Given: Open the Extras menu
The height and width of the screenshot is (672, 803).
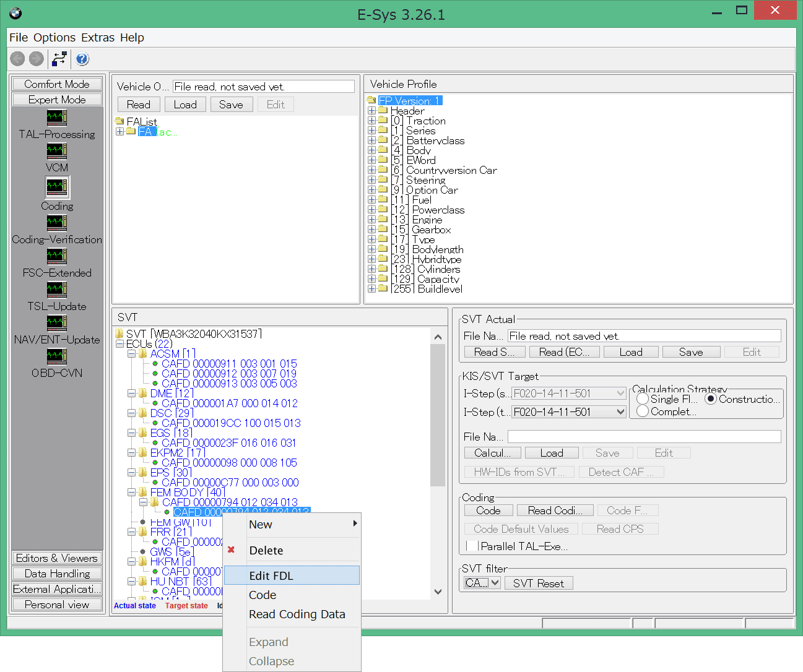Looking at the screenshot, I should [98, 37].
